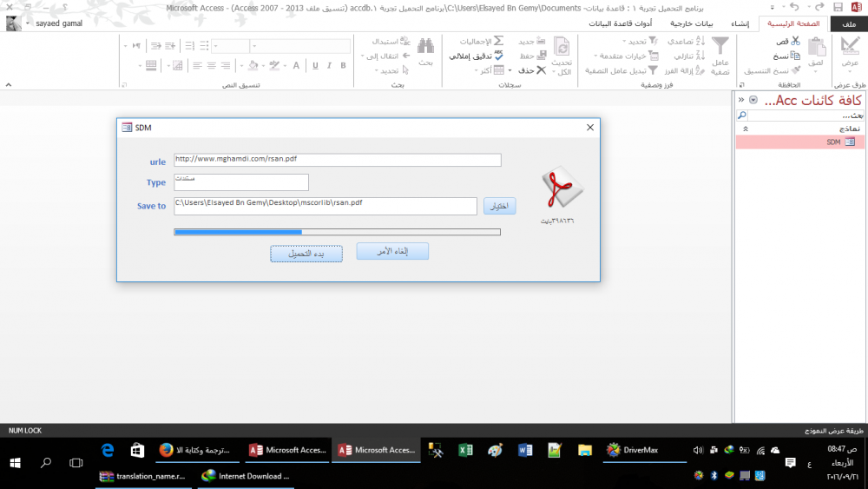Click the Format Painter (نسخ التنسيق) icon

tap(795, 70)
